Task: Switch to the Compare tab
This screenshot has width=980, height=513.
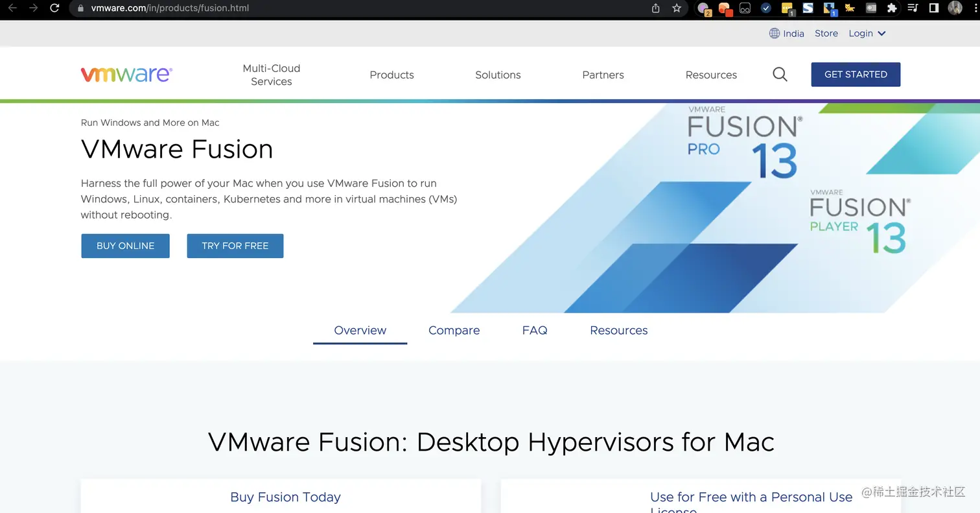Action: point(454,330)
